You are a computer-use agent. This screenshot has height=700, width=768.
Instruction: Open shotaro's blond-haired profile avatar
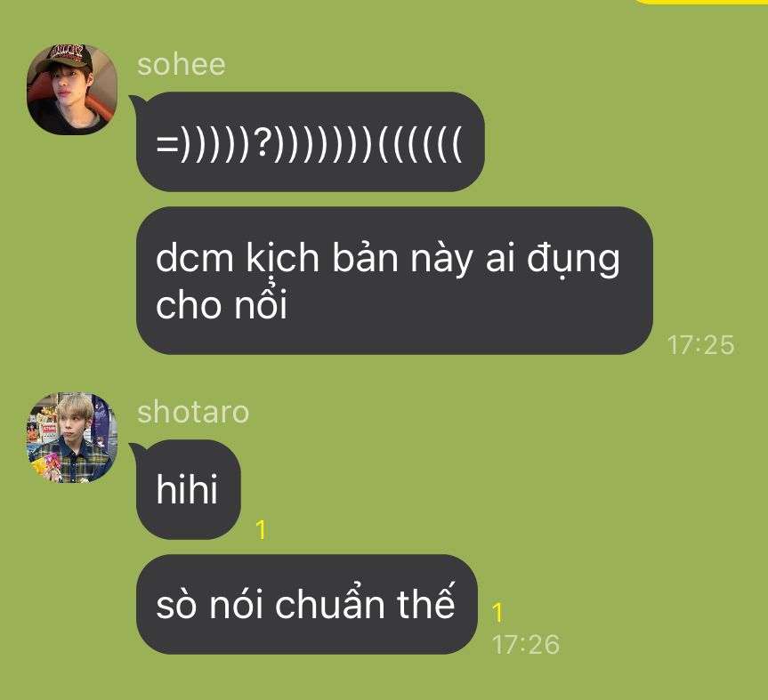72,437
